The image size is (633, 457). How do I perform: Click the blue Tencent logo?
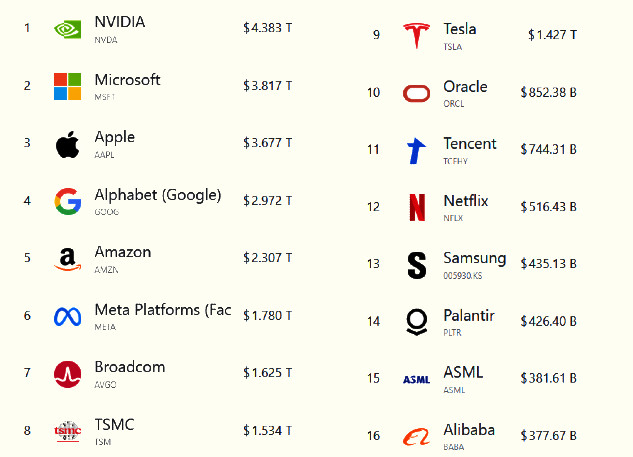(416, 150)
